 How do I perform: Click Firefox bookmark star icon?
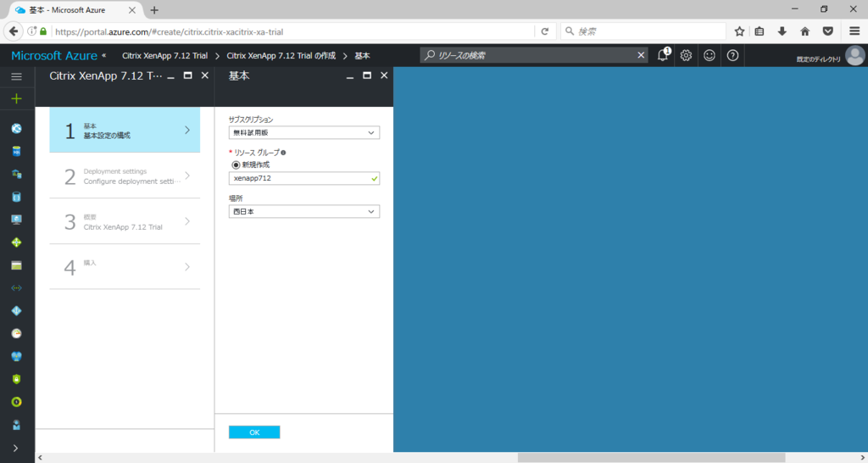click(x=739, y=31)
